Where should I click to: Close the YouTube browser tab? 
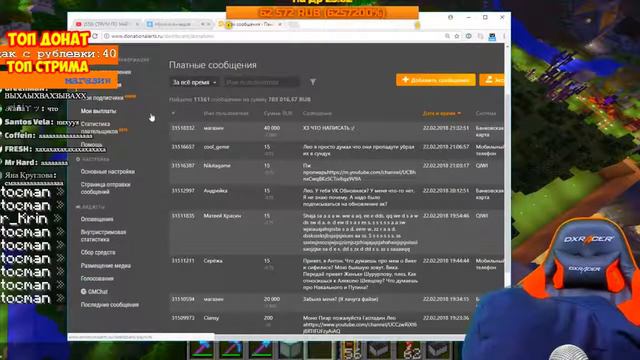pyautogui.click(x=137, y=24)
